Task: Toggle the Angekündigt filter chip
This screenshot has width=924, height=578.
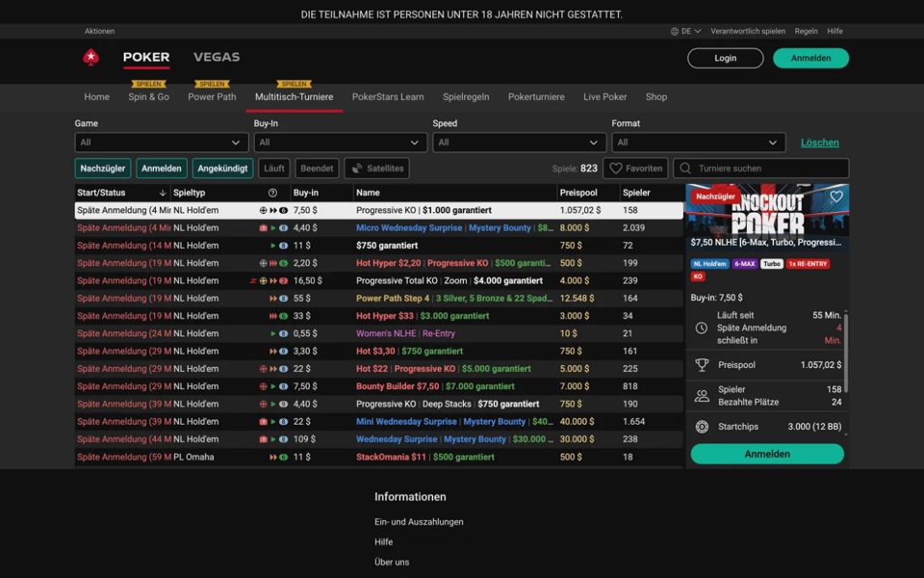Action: (x=222, y=168)
